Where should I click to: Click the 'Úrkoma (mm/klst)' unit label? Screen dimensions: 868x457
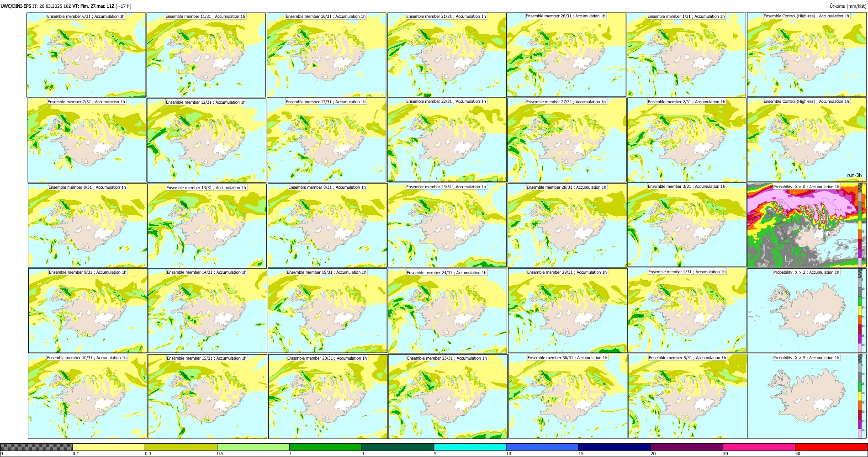coord(848,6)
